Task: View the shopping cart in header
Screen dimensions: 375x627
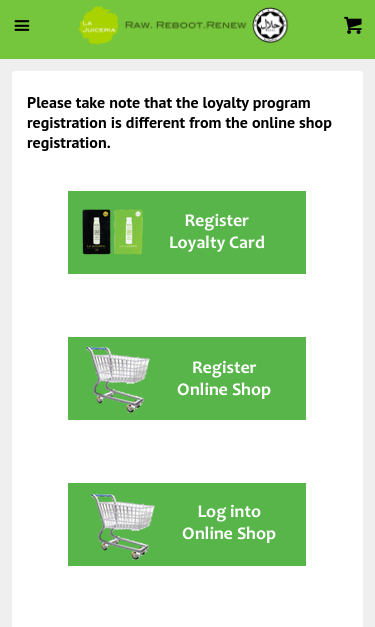Action: point(353,25)
